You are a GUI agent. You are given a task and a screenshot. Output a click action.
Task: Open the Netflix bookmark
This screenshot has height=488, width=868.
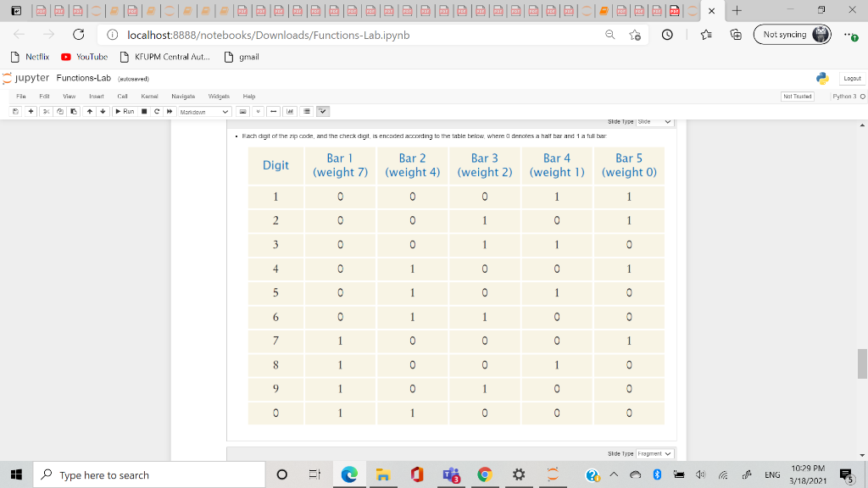[x=30, y=57]
